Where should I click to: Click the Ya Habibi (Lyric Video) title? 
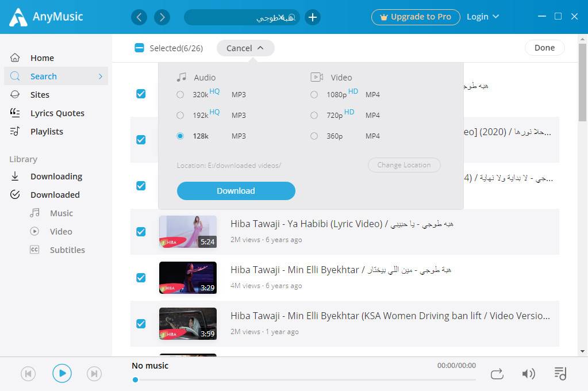(342, 224)
